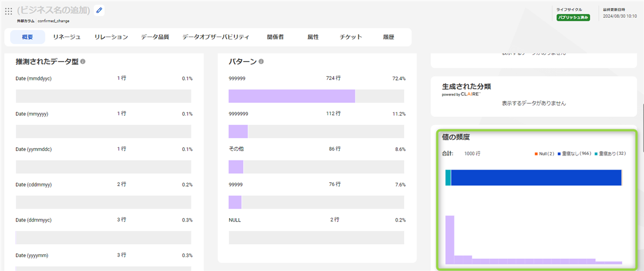
Task: Click the orange Null legend swatch
Action: point(536,153)
